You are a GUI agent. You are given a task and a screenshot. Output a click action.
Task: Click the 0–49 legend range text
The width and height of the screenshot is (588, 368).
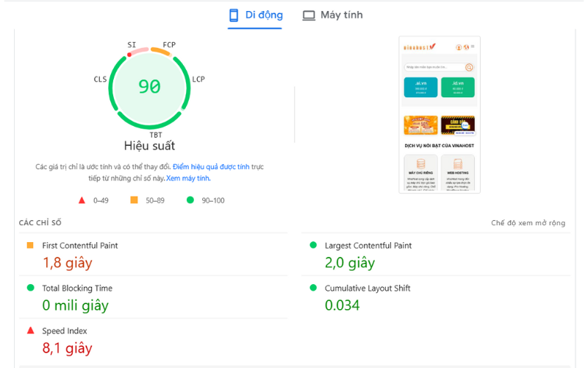pyautogui.click(x=101, y=200)
